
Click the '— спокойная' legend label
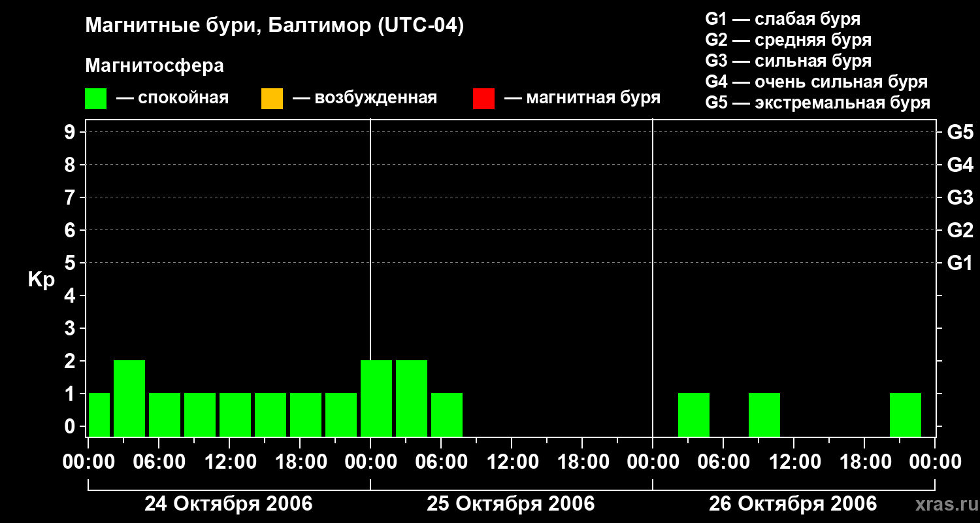coord(172,98)
